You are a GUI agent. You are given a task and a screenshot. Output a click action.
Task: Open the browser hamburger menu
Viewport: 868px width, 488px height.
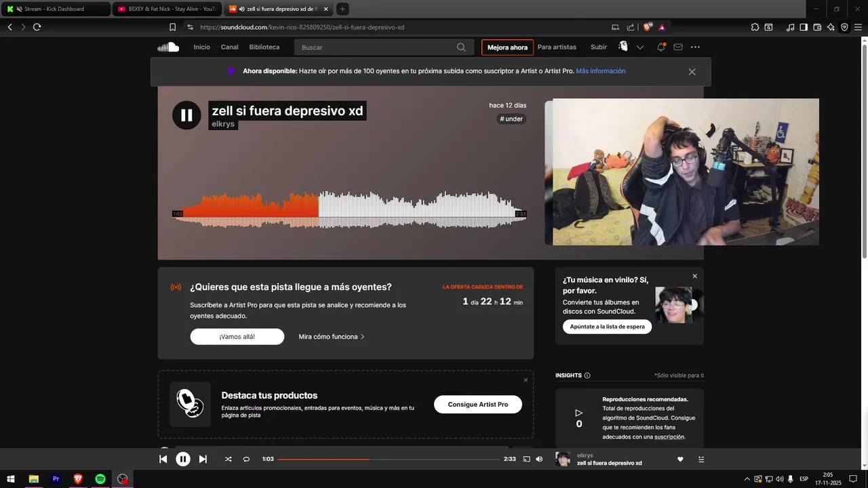click(x=858, y=27)
